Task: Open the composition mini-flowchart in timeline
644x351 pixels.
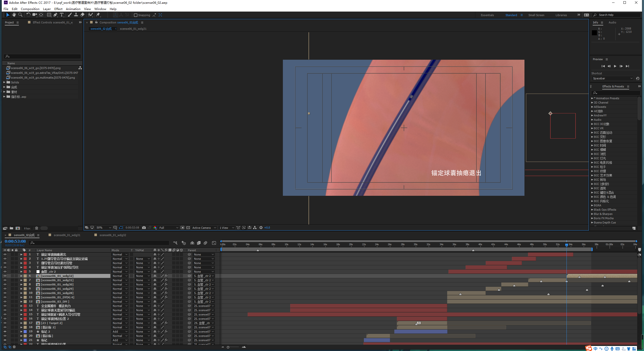Action: (175, 243)
